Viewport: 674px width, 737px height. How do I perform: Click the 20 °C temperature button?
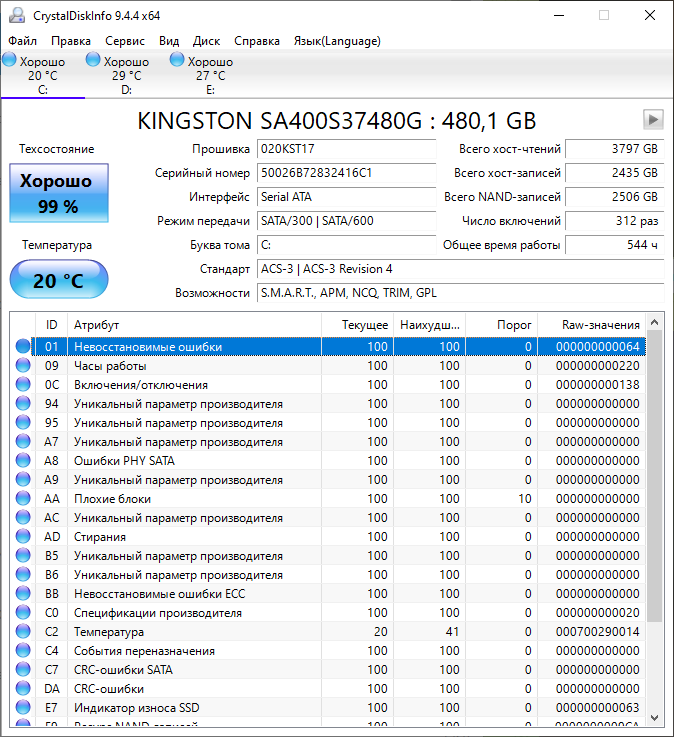59,280
